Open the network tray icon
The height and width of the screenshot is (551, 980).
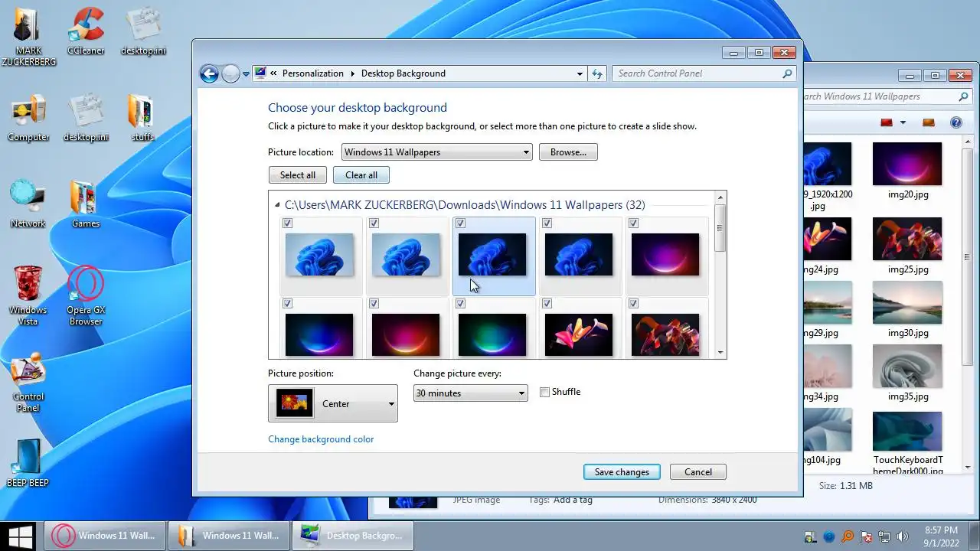884,536
